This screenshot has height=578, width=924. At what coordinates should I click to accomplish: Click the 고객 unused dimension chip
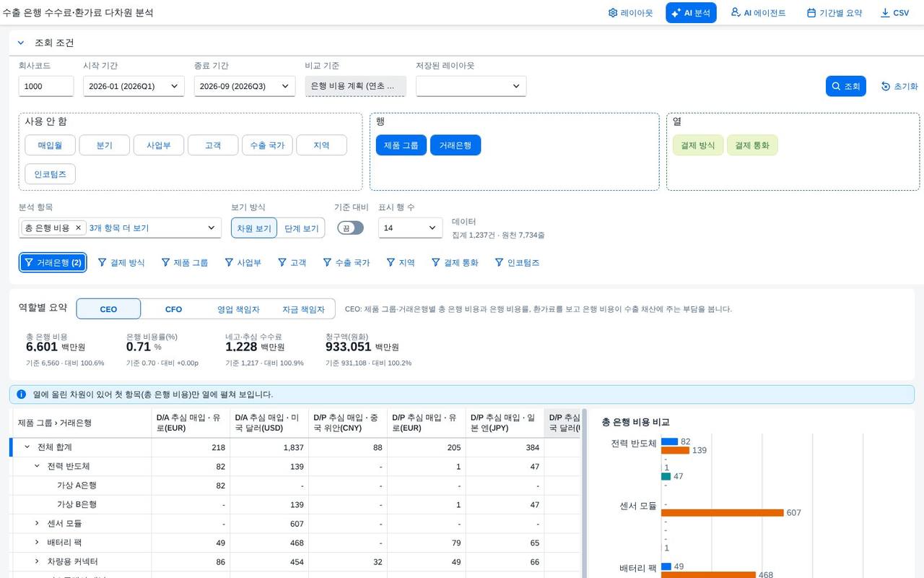(213, 145)
